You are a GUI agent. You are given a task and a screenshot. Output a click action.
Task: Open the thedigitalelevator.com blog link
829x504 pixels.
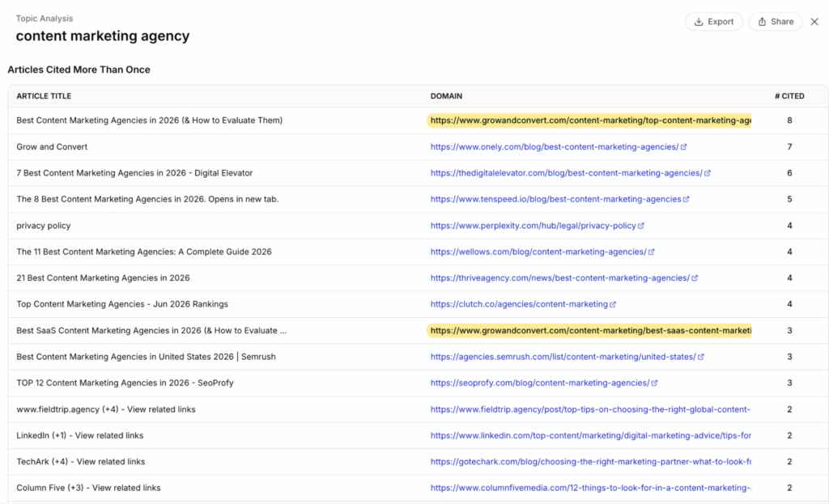click(x=566, y=173)
